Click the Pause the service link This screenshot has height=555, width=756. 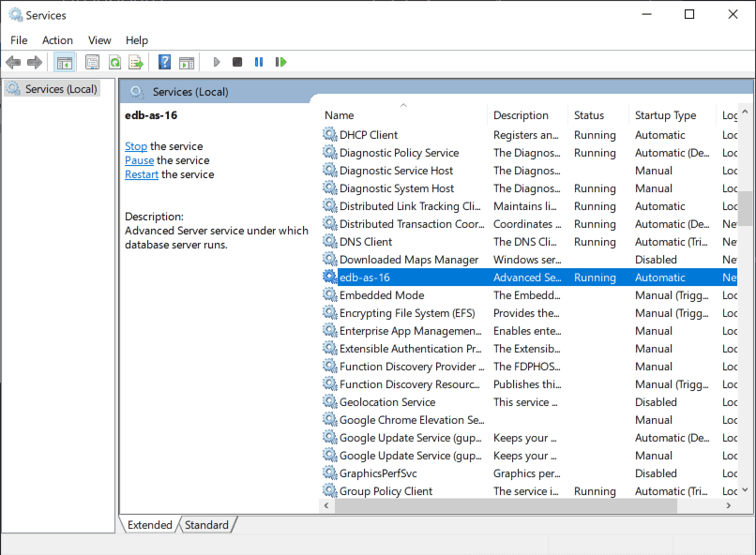tap(139, 160)
